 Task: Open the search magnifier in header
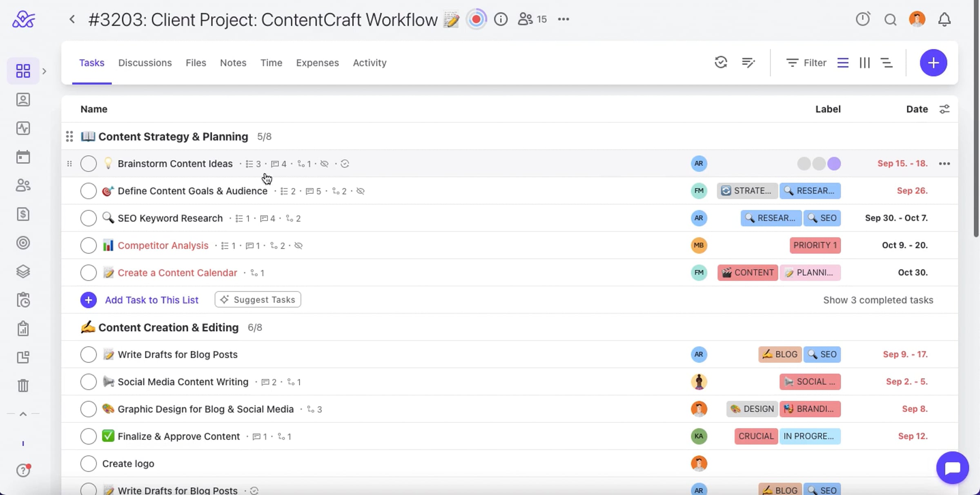click(890, 20)
